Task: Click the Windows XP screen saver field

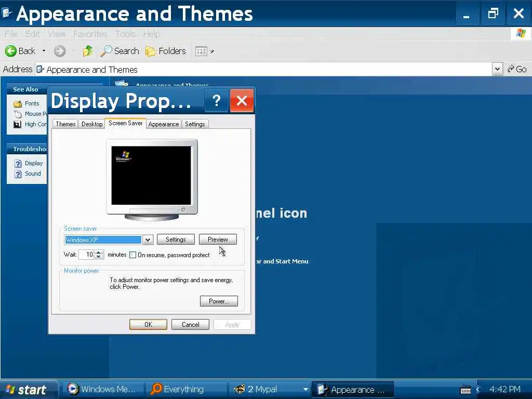Action: (x=103, y=240)
